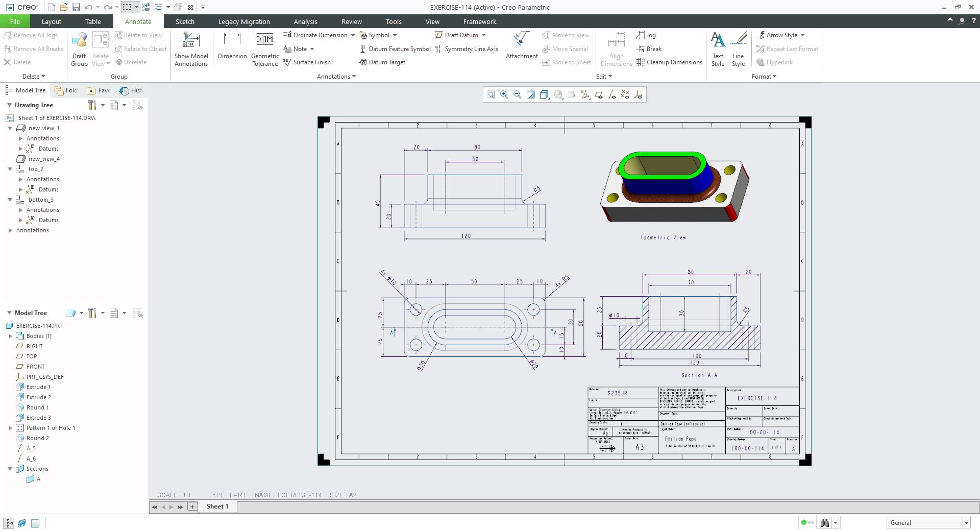Toggle coordinate system display visibility

[x=638, y=94]
